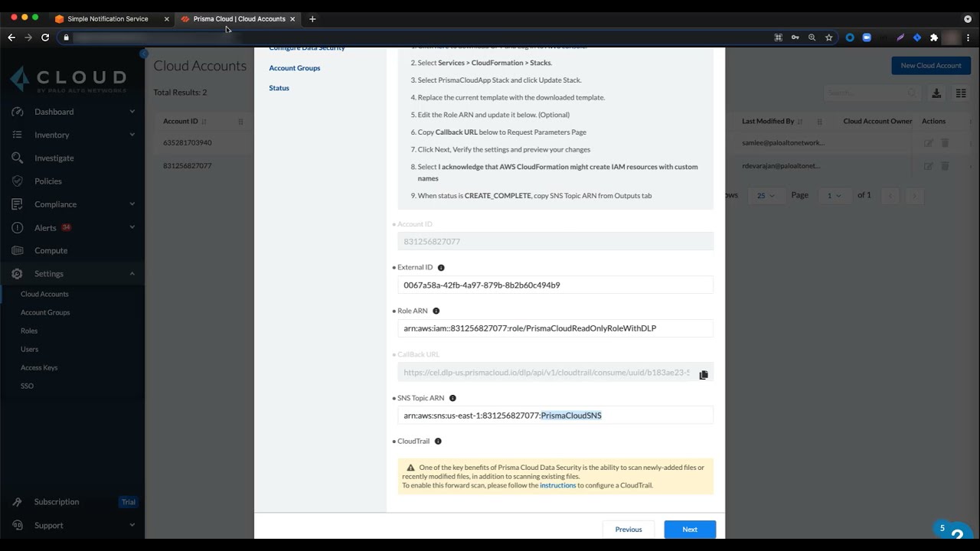Screen dimensions: 980x551
Task: Click New Cloud Account button
Action: 931,65
